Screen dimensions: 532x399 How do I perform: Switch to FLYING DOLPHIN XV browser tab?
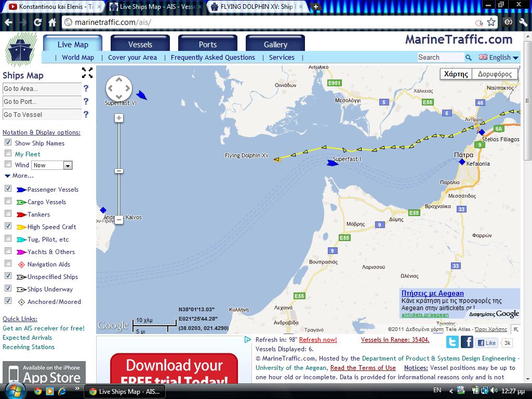tap(256, 6)
